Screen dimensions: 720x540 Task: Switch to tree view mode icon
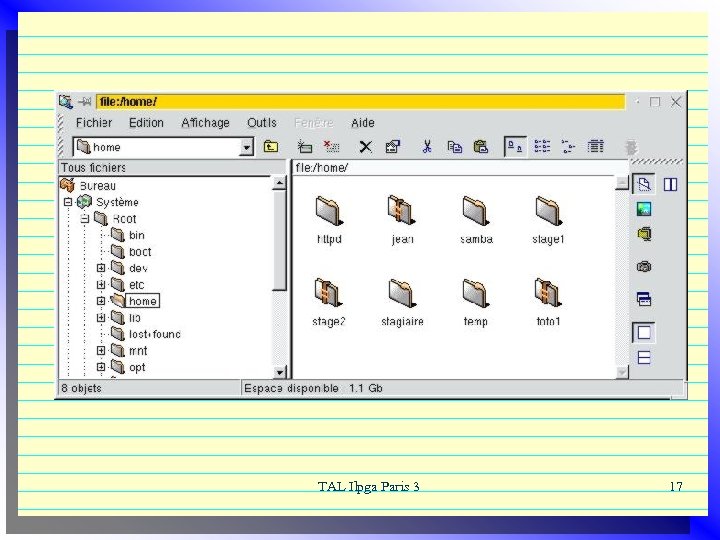click(x=568, y=146)
